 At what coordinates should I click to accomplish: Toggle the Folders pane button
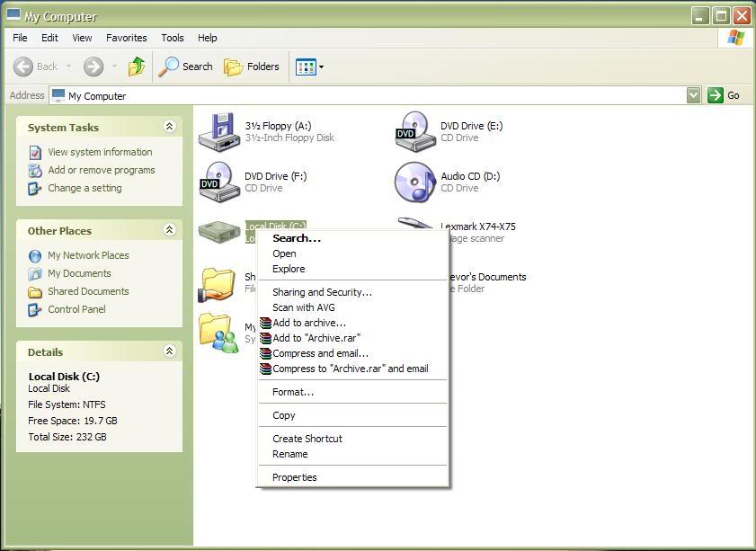(x=252, y=67)
